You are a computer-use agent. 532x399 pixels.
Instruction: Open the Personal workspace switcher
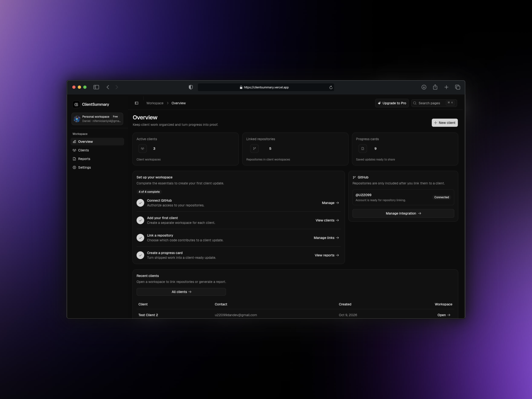click(x=97, y=119)
